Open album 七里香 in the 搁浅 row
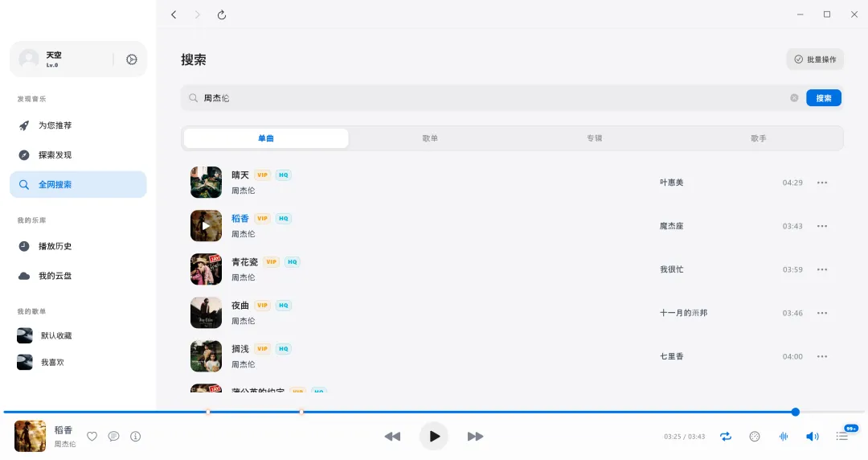The height and width of the screenshot is (460, 868). (x=671, y=356)
